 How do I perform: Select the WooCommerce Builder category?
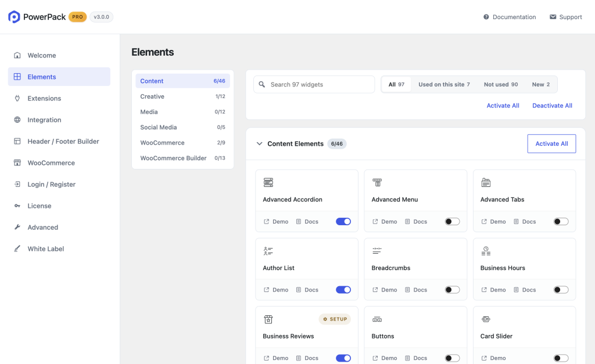(x=182, y=158)
